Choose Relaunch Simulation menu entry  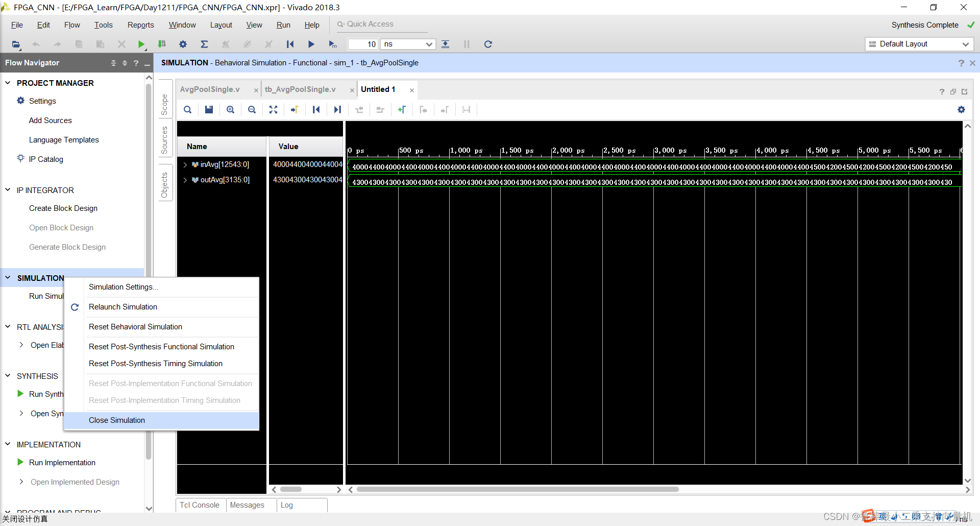pos(162,307)
